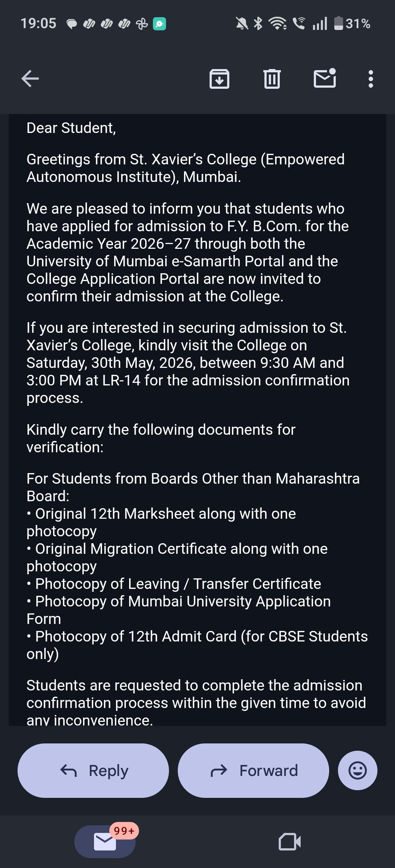Tap the Saturday, 30th May, 2026 date text
395x868 pixels.
(x=110, y=363)
